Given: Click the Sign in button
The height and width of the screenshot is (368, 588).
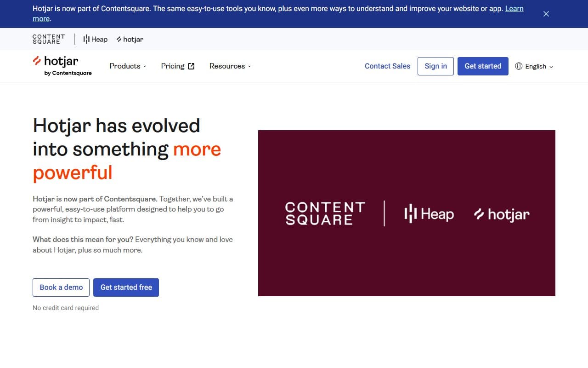Looking at the screenshot, I should tap(435, 66).
